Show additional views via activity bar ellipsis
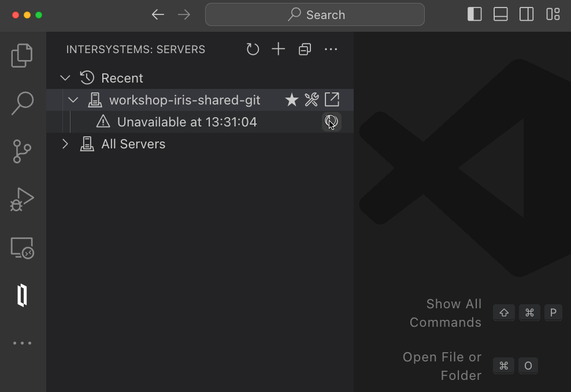 point(22,343)
